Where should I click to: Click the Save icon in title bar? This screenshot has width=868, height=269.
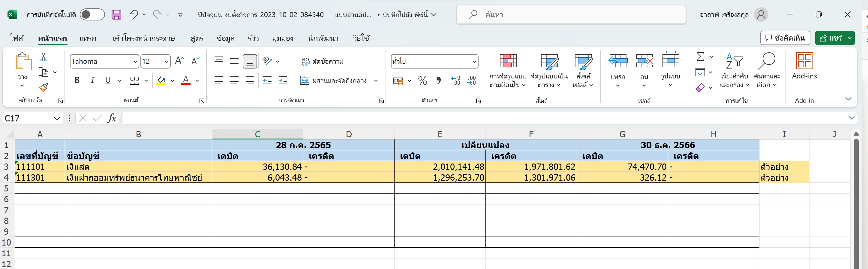pyautogui.click(x=116, y=14)
